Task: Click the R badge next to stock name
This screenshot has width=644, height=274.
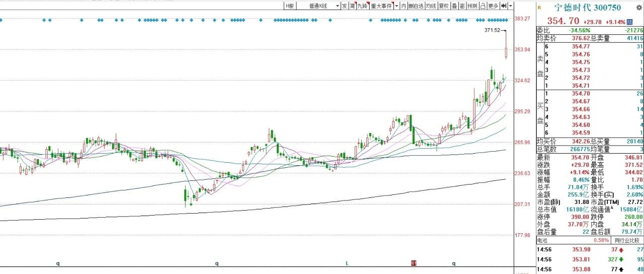Action: [539, 8]
